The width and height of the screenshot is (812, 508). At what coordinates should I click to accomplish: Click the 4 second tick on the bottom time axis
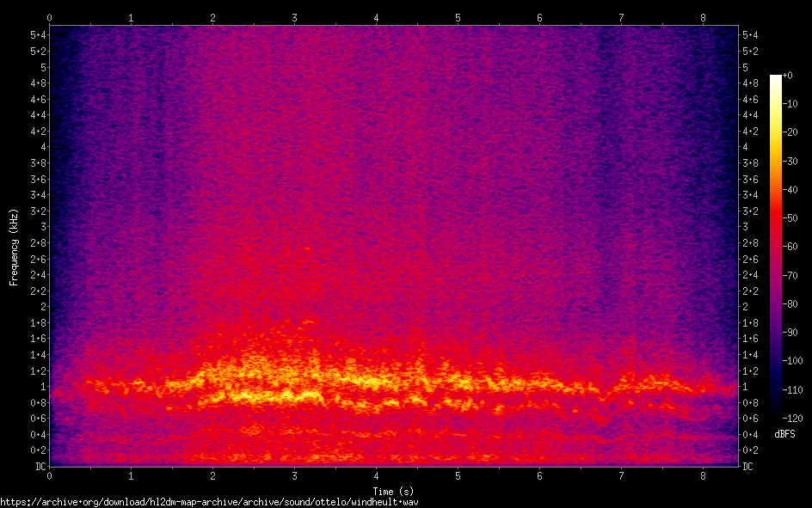pyautogui.click(x=376, y=475)
